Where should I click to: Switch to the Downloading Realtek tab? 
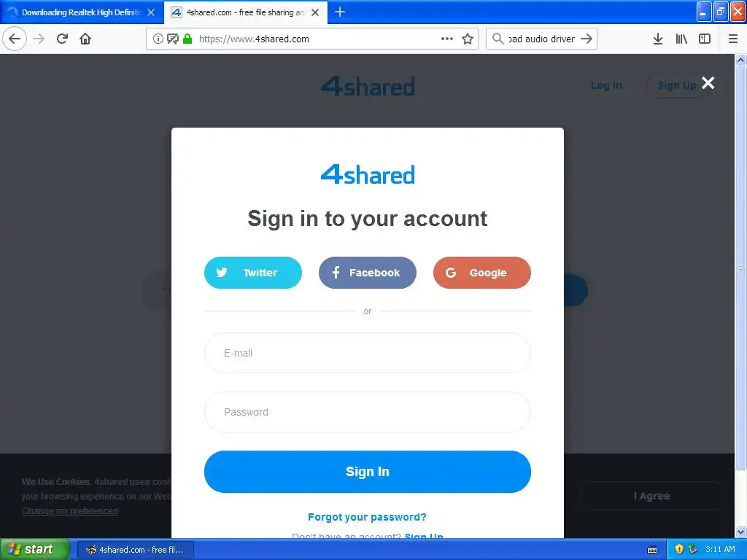click(x=82, y=12)
